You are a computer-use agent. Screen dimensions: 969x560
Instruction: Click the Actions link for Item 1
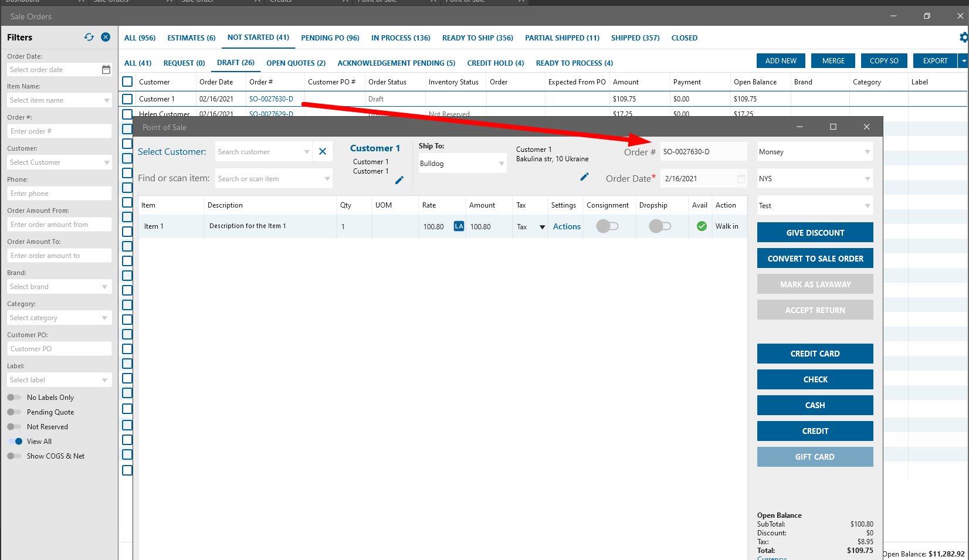pyautogui.click(x=567, y=227)
